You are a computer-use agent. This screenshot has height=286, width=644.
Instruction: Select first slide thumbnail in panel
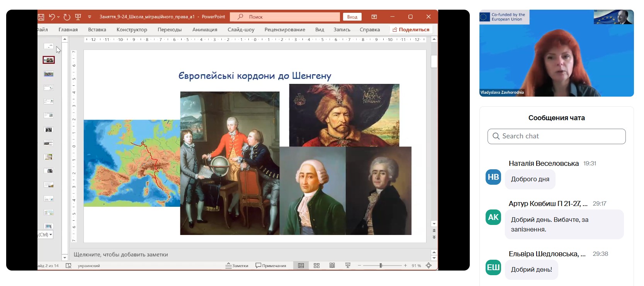click(x=49, y=46)
